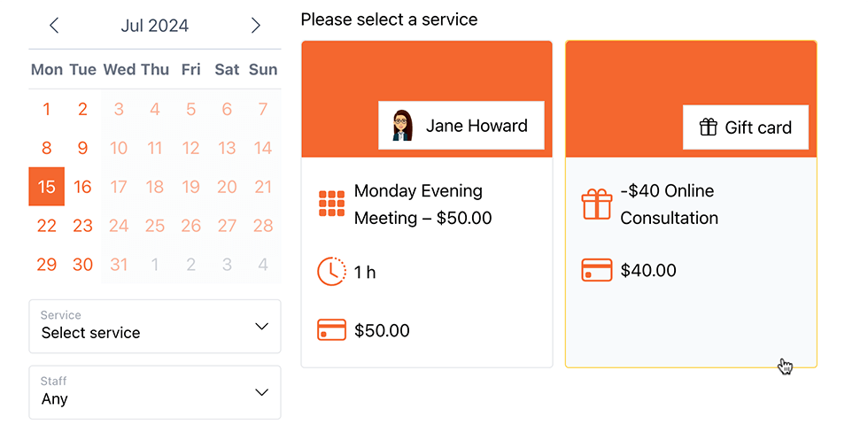Pick July 9 in the calendar

click(82, 148)
